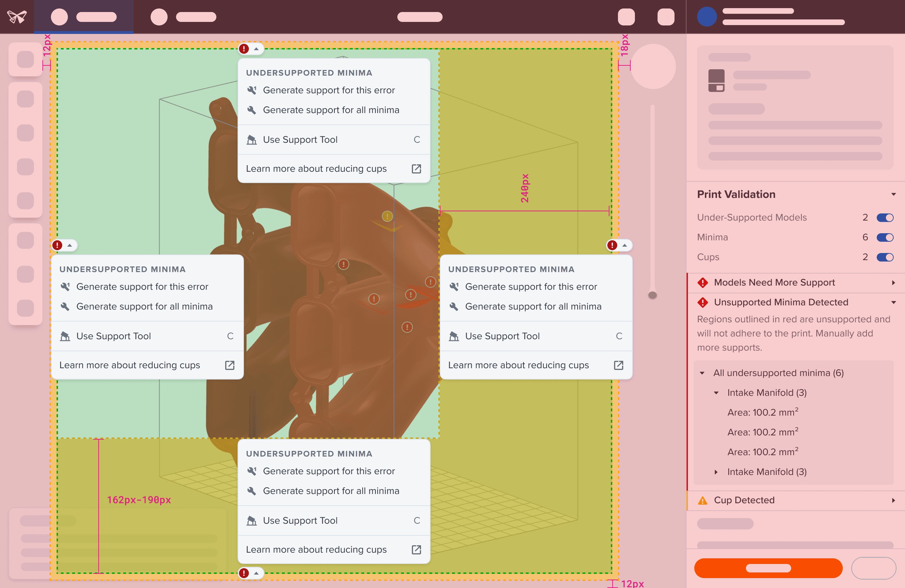Choose Generate support for all minima in the top menu
This screenshot has width=905, height=588.
(334, 110)
